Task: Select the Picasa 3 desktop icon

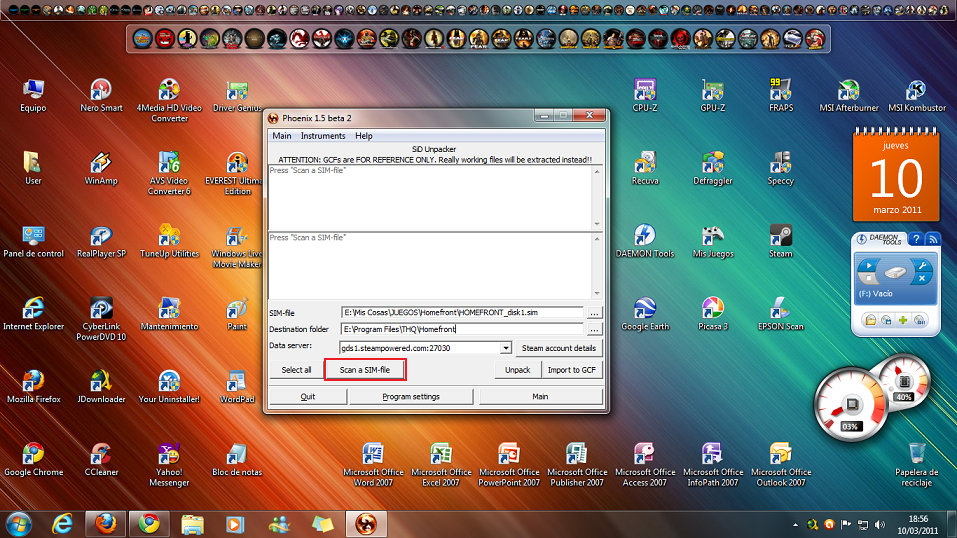Action: [x=713, y=314]
